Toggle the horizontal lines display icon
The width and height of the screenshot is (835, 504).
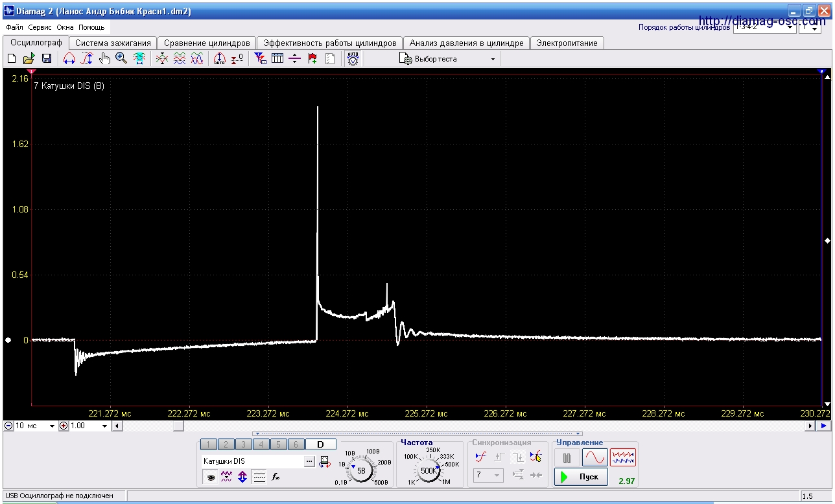[259, 477]
